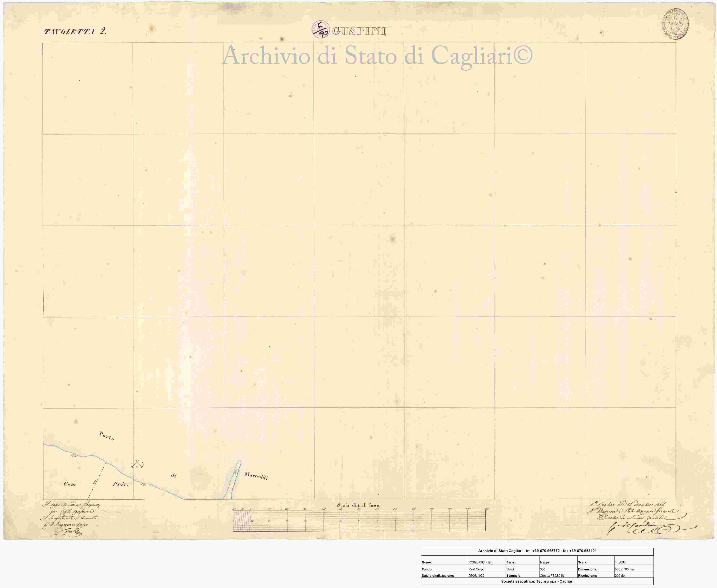Image resolution: width=717 pixels, height=588 pixels.
Task: Click the Contex FSC8010 scanner value
Action: click(x=551, y=576)
